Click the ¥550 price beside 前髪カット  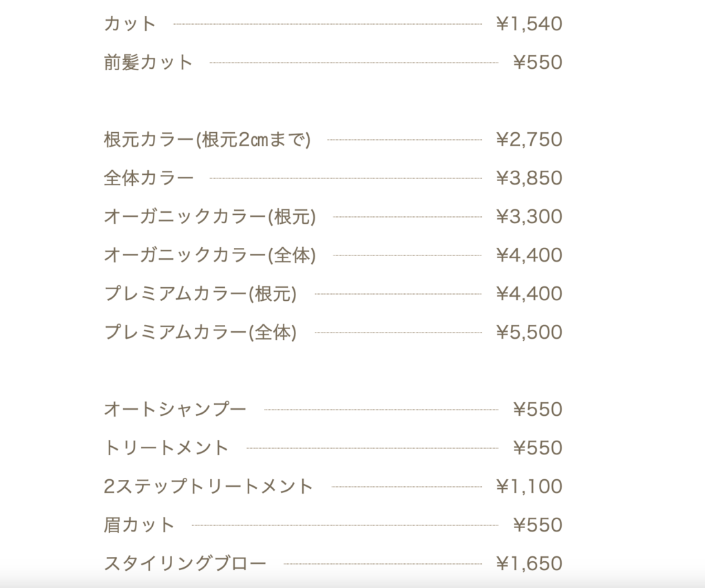(538, 63)
